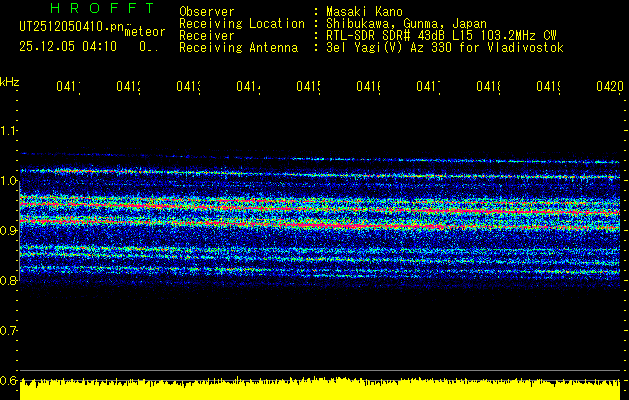Click the 'Receiving Location' field label
629x400 pixels.
[241, 23]
